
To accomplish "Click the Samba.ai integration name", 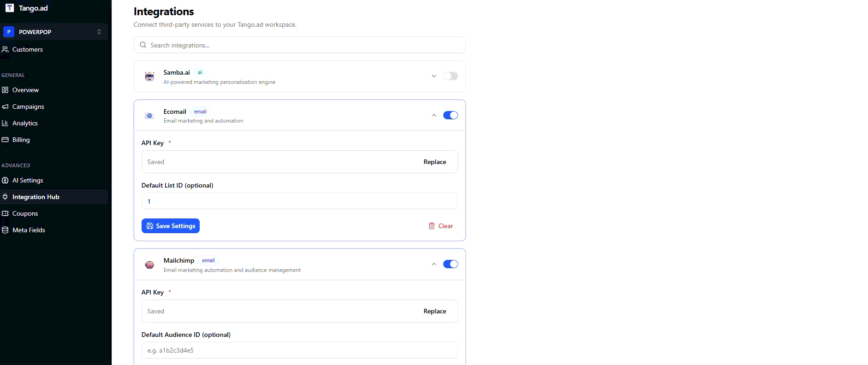I will coord(177,72).
